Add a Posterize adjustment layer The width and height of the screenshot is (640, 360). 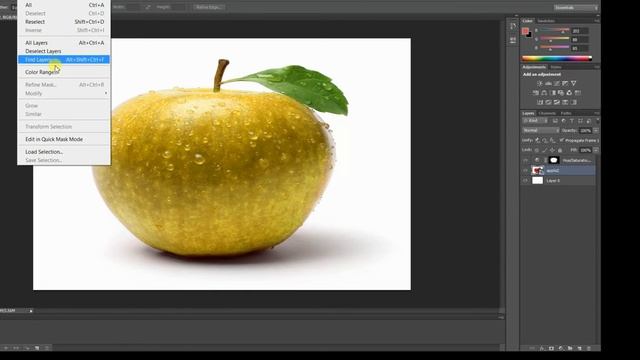click(549, 102)
